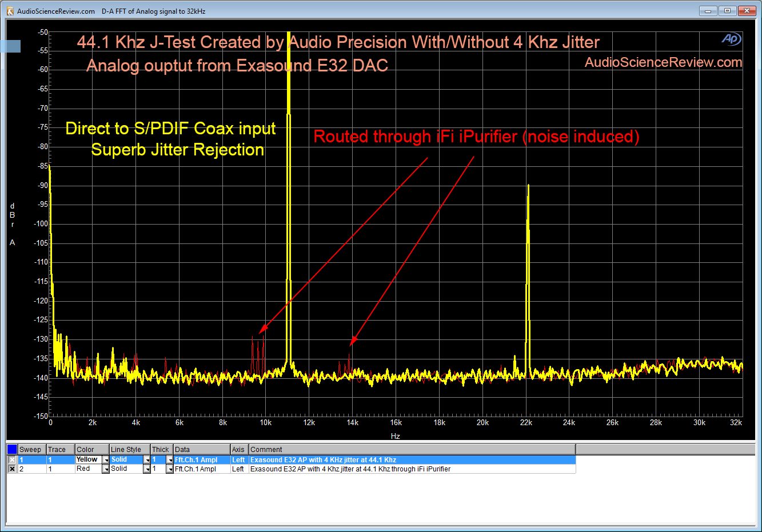Toggle visibility checkbox for sweep 2 row
The image size is (762, 532).
pos(12,469)
